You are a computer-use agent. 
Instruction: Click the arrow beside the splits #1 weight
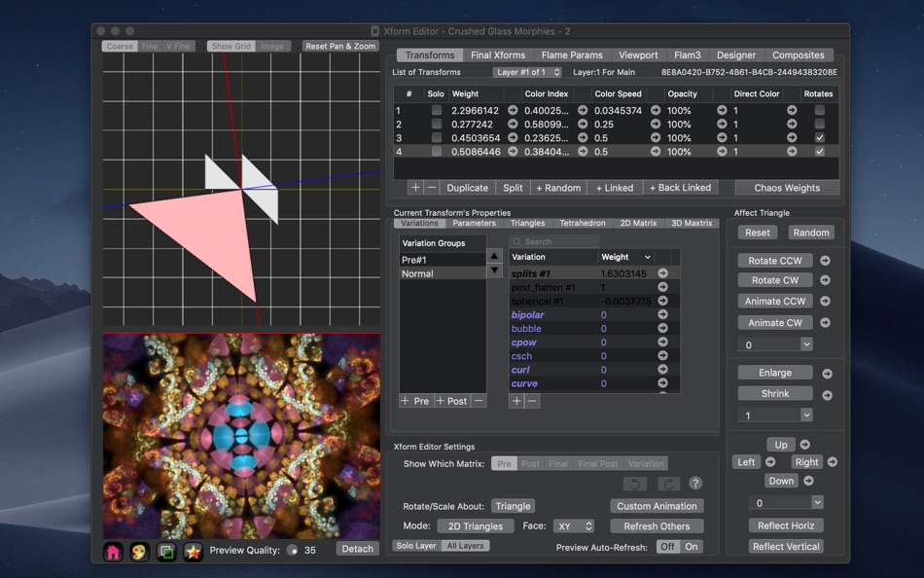pyautogui.click(x=662, y=274)
